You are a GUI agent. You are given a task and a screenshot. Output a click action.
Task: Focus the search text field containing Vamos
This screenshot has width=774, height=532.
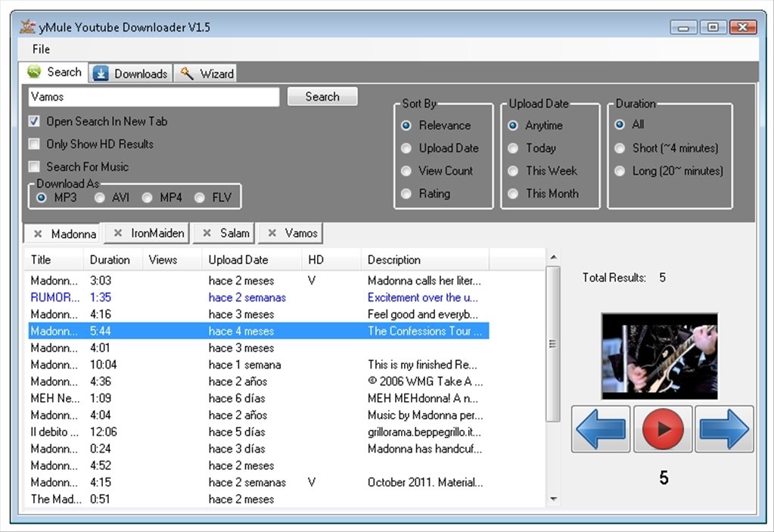tap(154, 97)
